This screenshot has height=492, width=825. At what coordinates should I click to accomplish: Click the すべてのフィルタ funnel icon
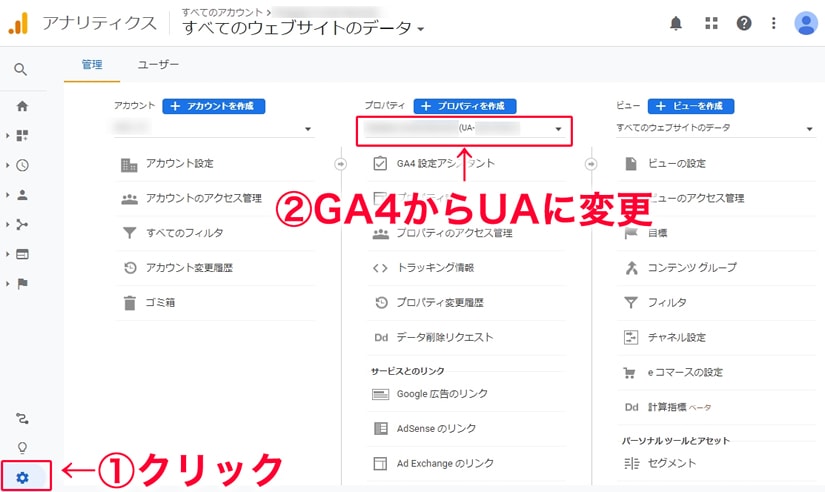pos(129,233)
